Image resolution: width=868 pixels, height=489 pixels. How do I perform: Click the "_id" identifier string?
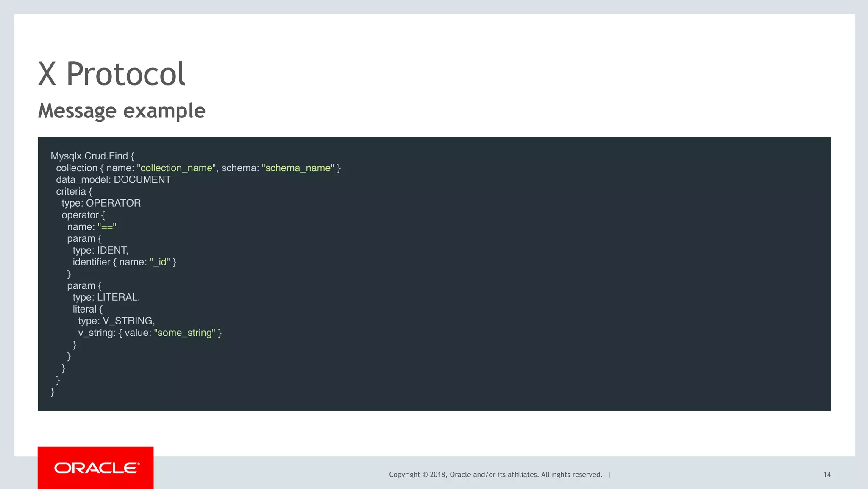click(160, 262)
